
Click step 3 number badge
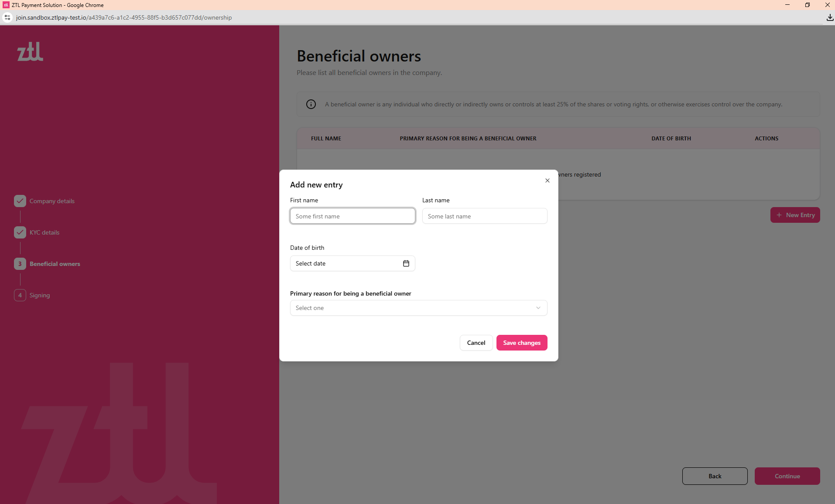pyautogui.click(x=20, y=264)
